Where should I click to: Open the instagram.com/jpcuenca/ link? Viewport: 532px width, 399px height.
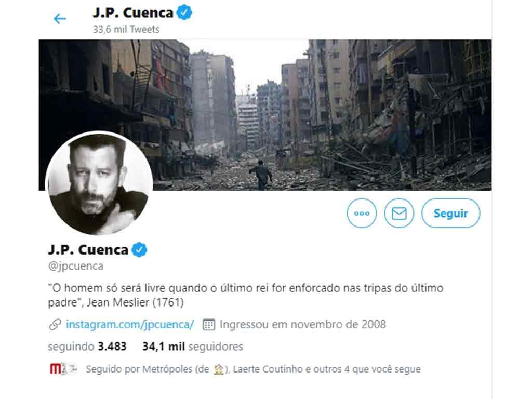coord(130,325)
